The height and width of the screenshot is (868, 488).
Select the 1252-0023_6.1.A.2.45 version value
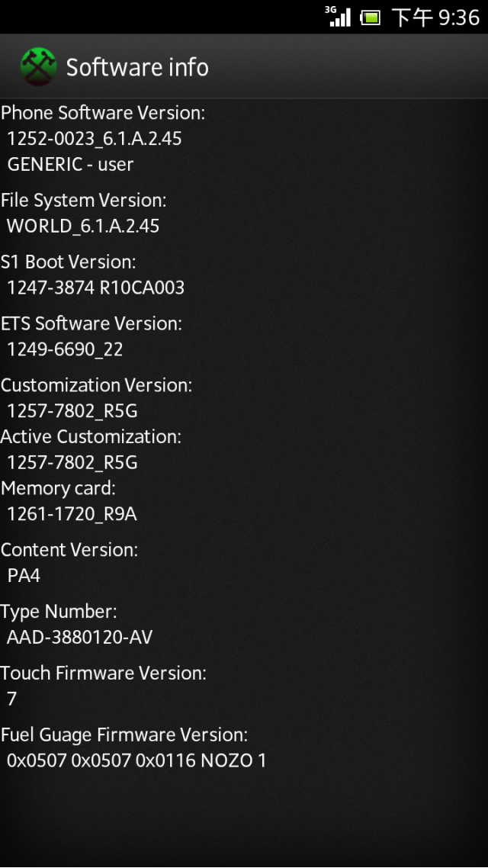(94, 138)
